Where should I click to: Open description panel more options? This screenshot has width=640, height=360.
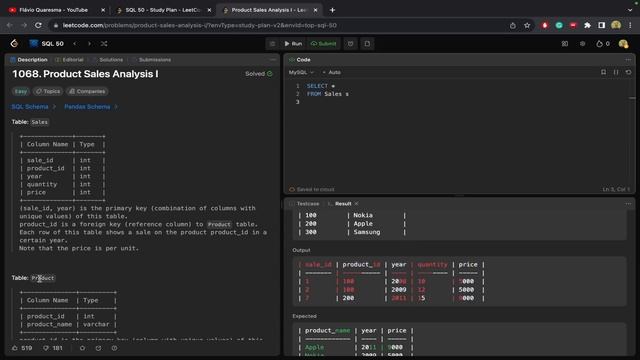273,60
